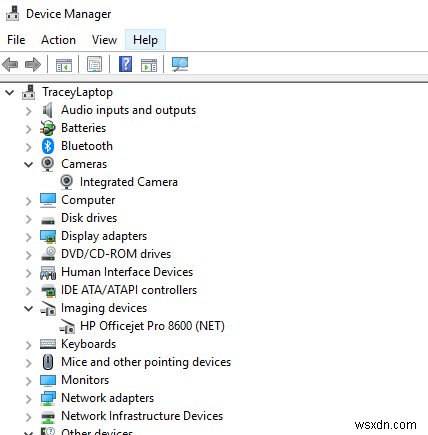
Task: Collapse the Imaging devices chevron
Action: (x=29, y=308)
